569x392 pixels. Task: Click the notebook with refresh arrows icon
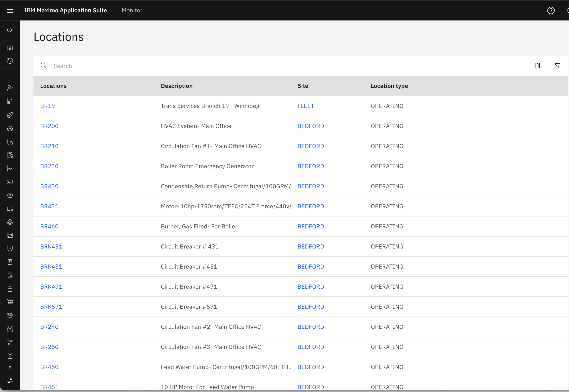(x=10, y=142)
